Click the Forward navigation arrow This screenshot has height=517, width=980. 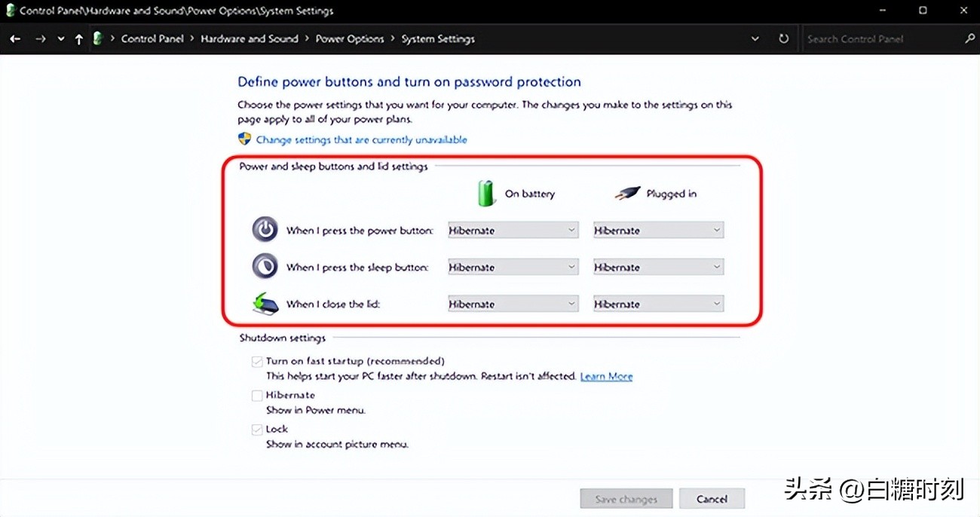[40, 39]
